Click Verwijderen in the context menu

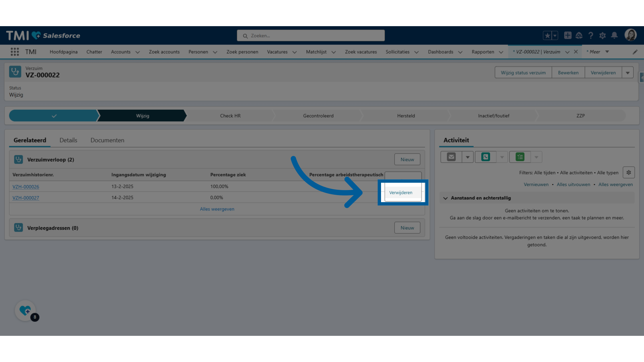point(401,192)
